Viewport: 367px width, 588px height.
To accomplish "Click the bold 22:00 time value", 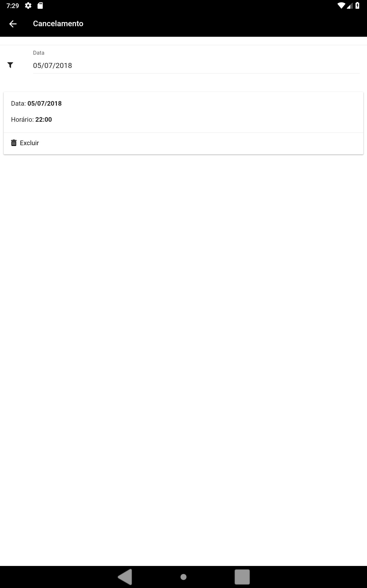I will (44, 119).
